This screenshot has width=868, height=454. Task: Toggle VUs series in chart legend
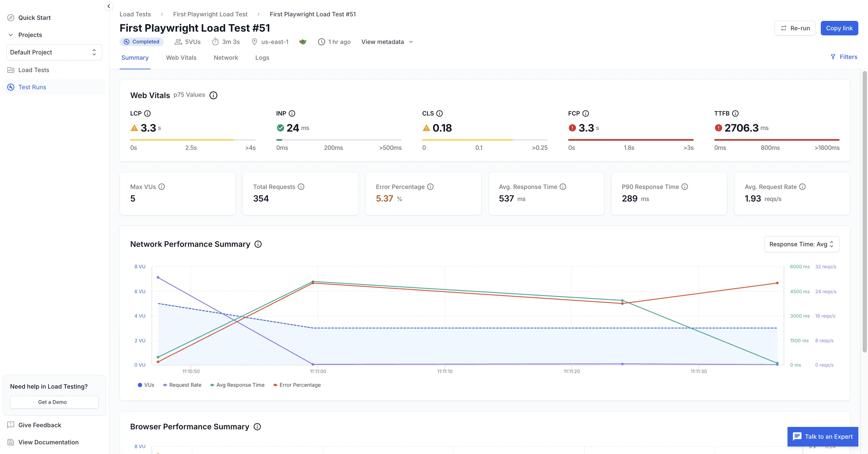[146, 385]
